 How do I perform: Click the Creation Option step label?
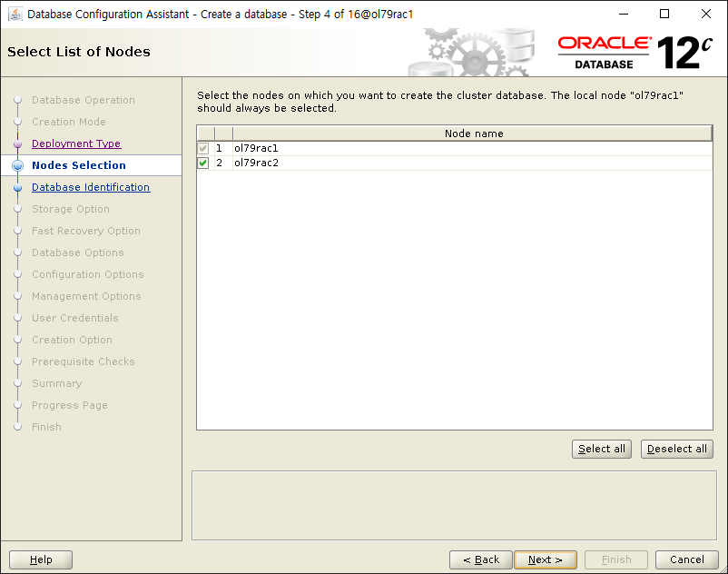pyautogui.click(x=72, y=340)
